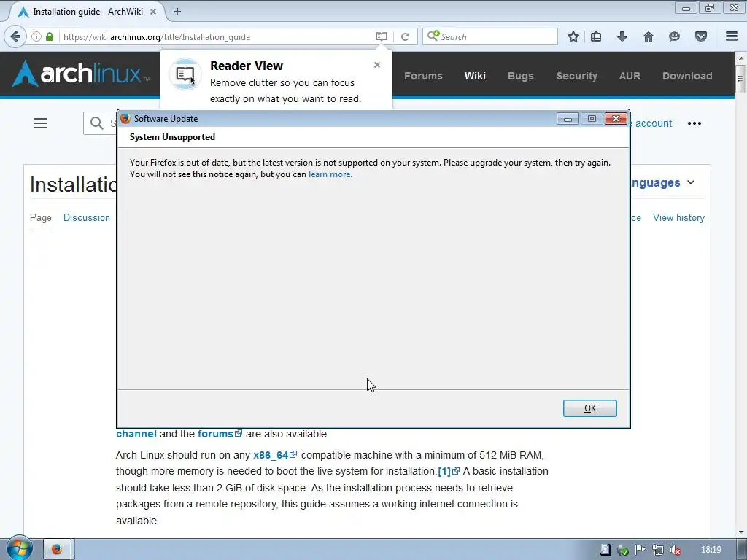The height and width of the screenshot is (560, 747).
Task: Open a new browser tab
Action: click(177, 12)
